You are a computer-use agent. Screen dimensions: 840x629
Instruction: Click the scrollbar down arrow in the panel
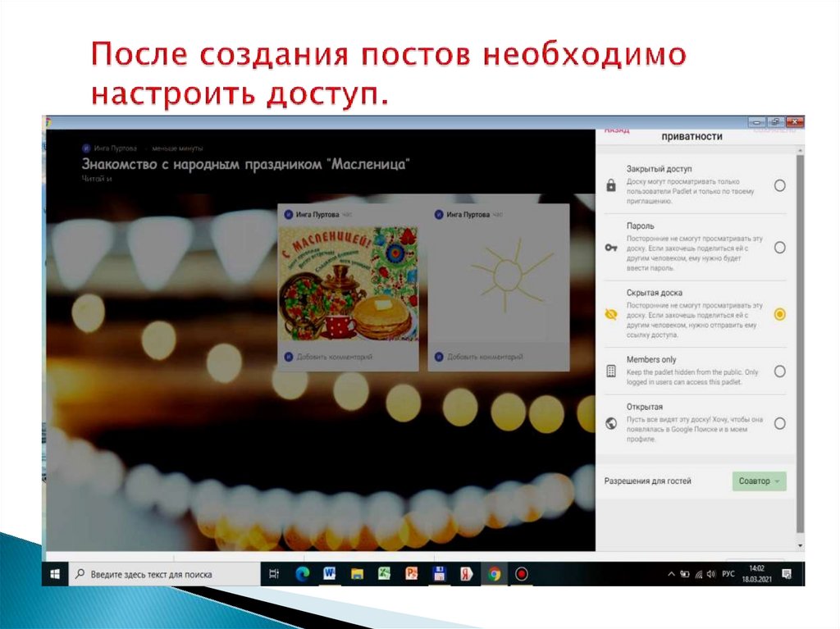[800, 546]
